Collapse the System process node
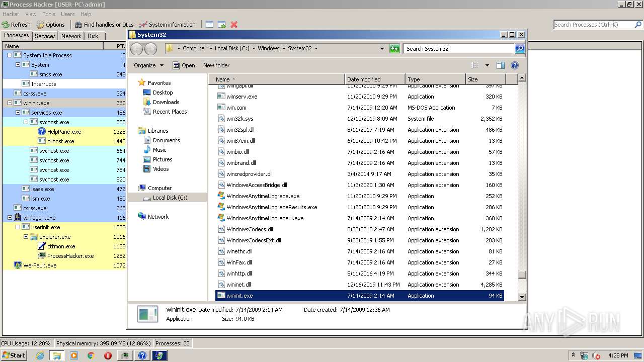Viewport: 644px width, 362px height. tap(18, 65)
